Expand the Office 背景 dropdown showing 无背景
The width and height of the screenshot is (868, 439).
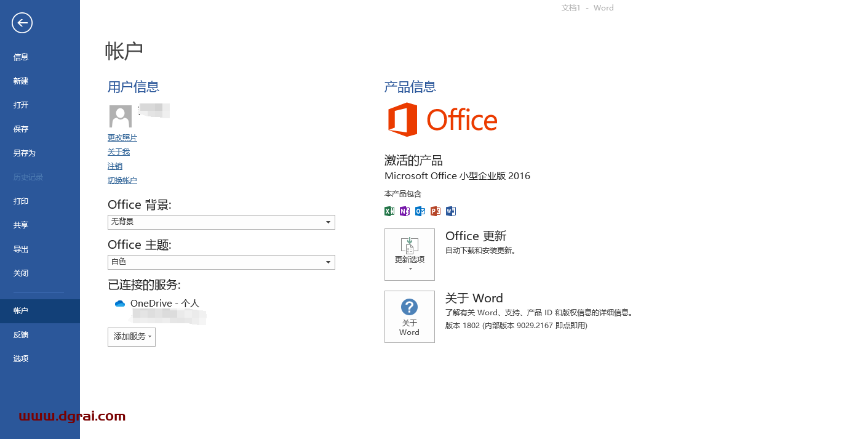[x=221, y=222]
